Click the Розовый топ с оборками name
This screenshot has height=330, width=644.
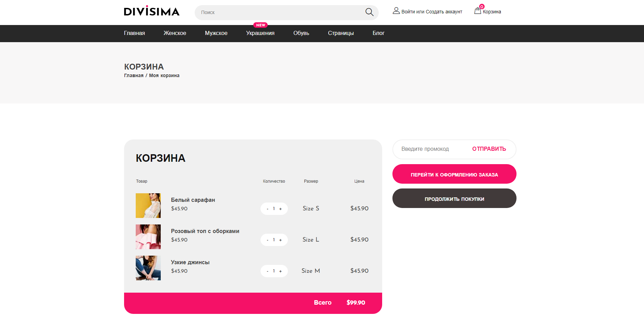point(205,231)
